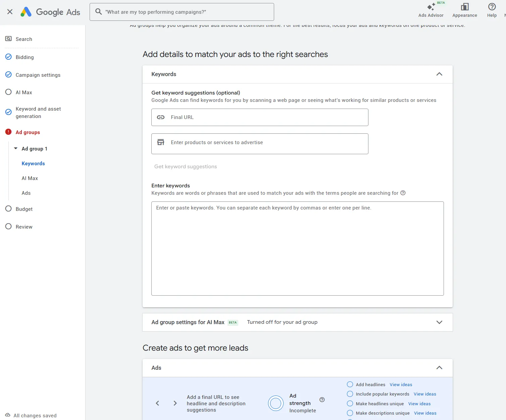Screen dimensions: 506x420
Task: Select the Add headlines radio circle
Action: pos(350,384)
